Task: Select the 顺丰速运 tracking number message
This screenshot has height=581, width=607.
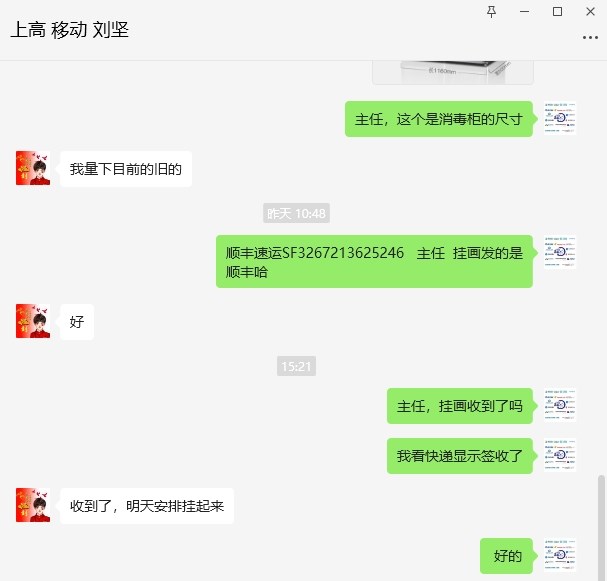Action: coord(374,261)
